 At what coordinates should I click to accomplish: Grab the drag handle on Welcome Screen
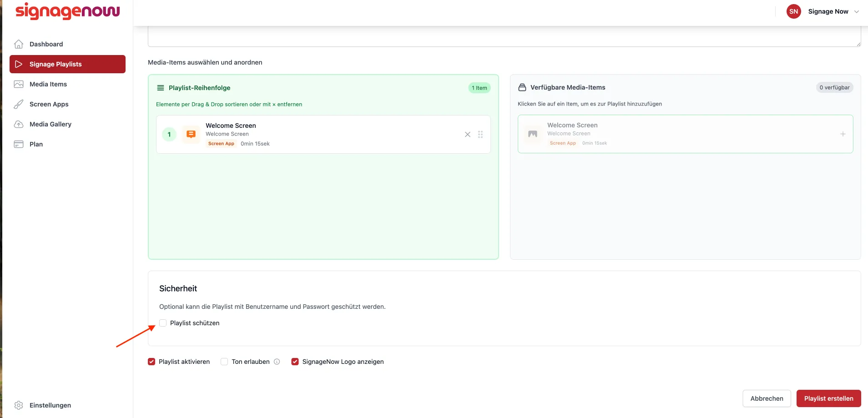480,134
